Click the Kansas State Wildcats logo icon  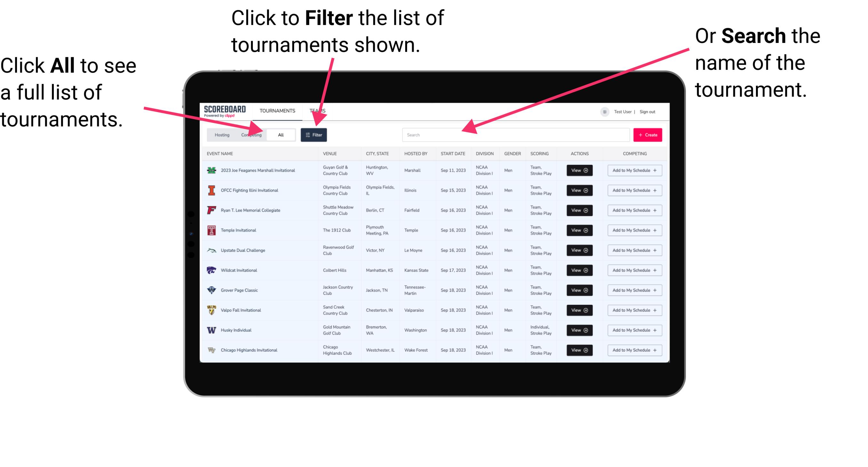tap(211, 270)
